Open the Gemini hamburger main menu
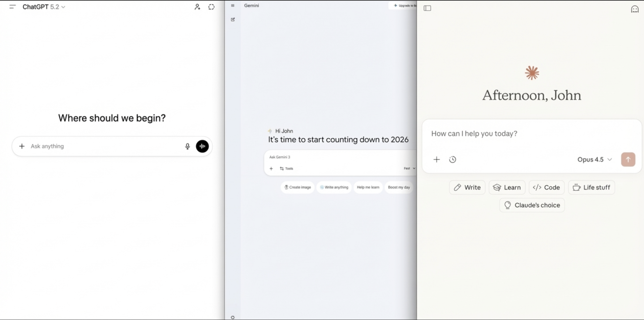This screenshot has width=644, height=320. pyautogui.click(x=233, y=6)
